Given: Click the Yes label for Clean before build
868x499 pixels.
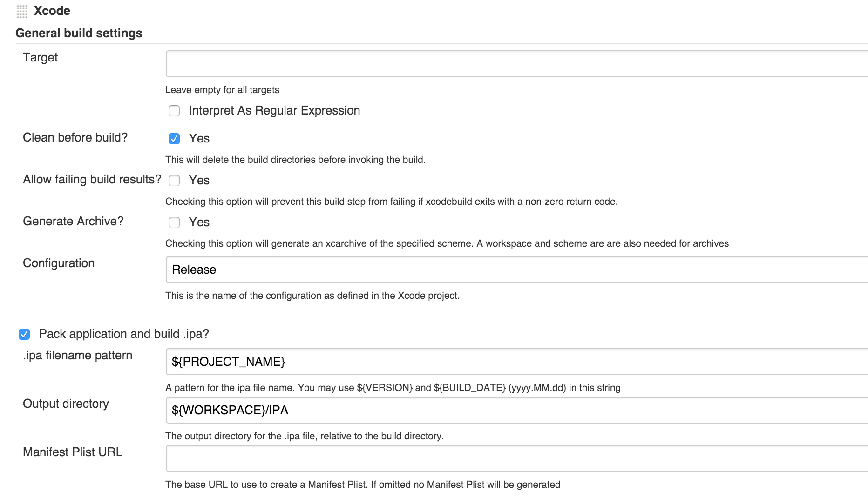Looking at the screenshot, I should tap(199, 138).
